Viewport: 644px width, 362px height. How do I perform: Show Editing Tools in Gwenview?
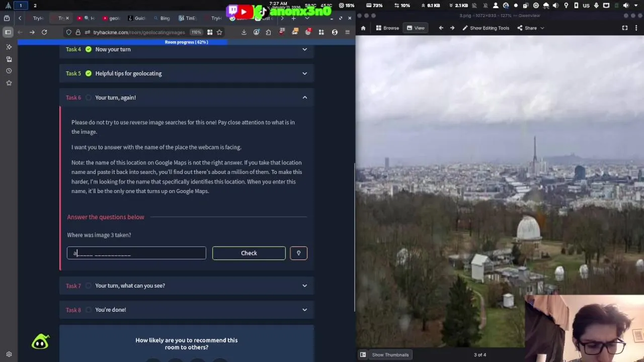(x=486, y=28)
